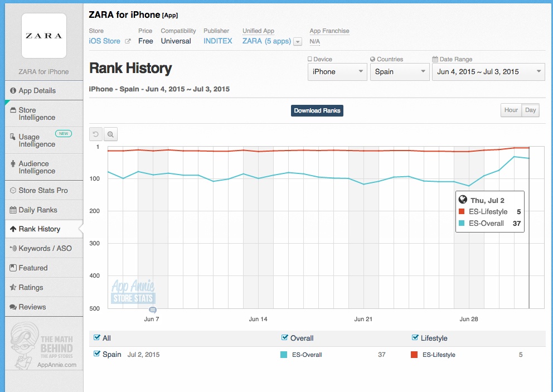Open Store Stats Pro

click(44, 191)
